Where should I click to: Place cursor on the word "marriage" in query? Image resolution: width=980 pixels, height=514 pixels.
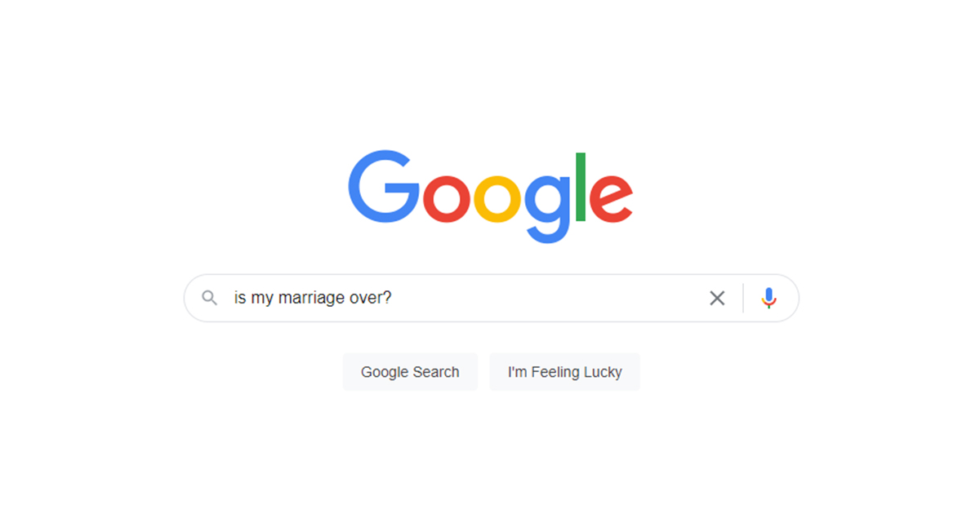coord(312,299)
